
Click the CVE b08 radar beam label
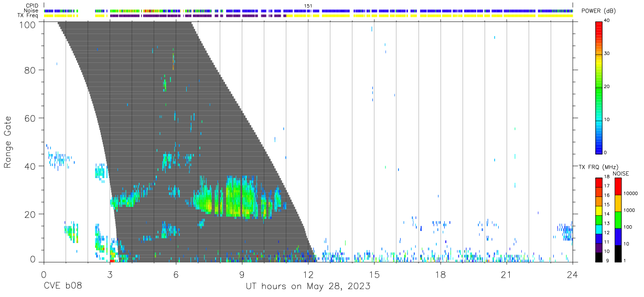pos(62,287)
